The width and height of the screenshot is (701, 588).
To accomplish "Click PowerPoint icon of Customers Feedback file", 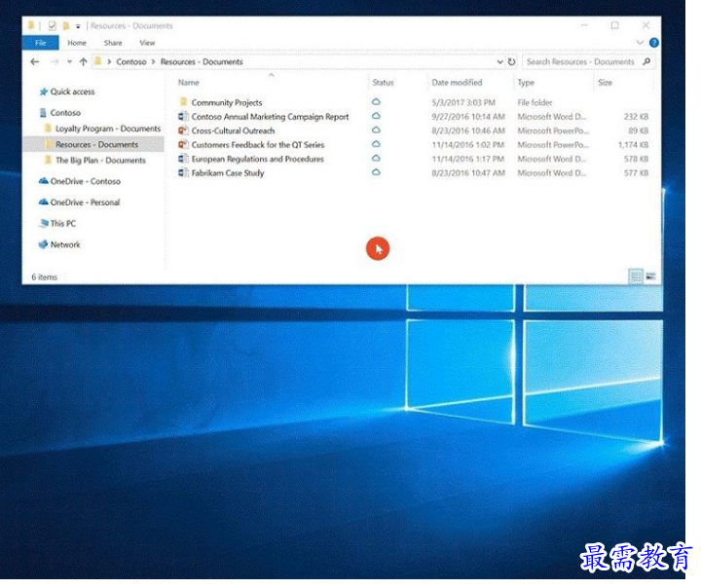I will 183,144.
